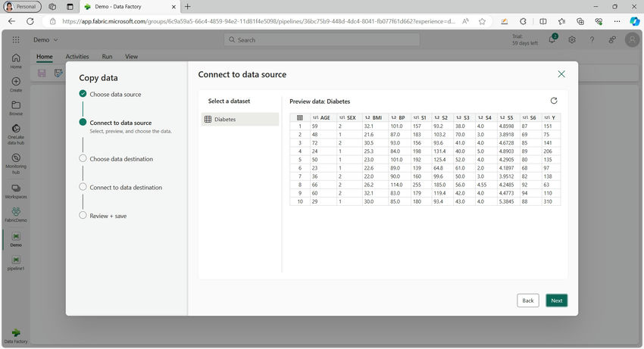The image size is (644, 349).
Task: Click the table icon in preview header
Action: (300, 117)
